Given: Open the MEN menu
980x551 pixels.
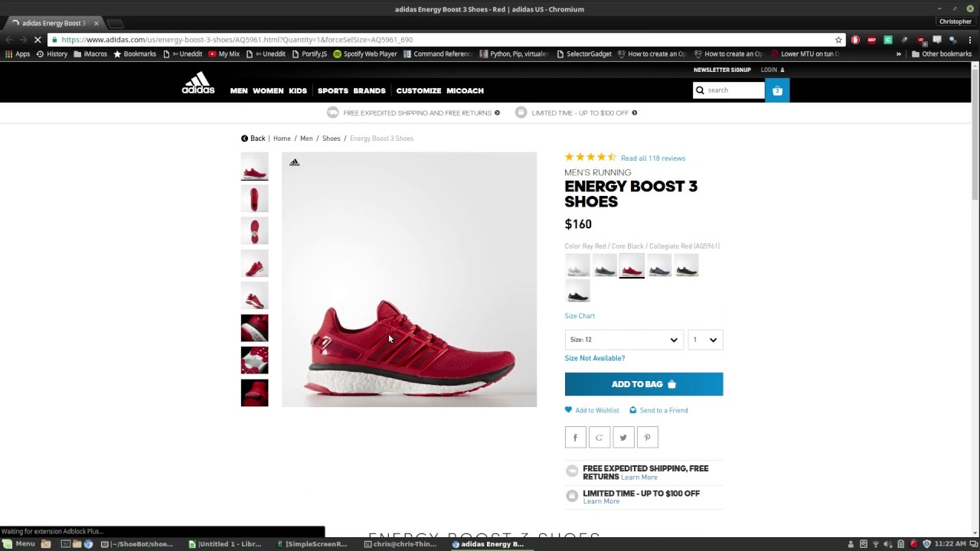Looking at the screenshot, I should (x=239, y=90).
